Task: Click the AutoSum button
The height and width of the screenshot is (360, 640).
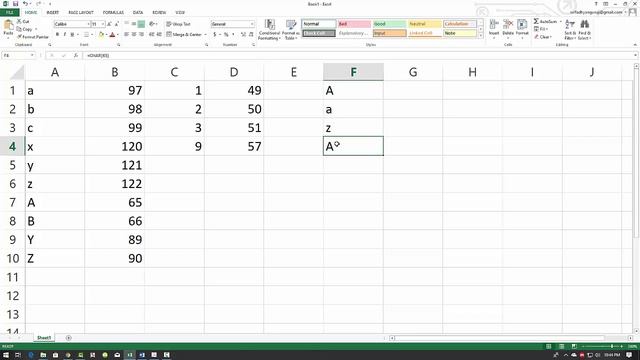Action: (545, 21)
